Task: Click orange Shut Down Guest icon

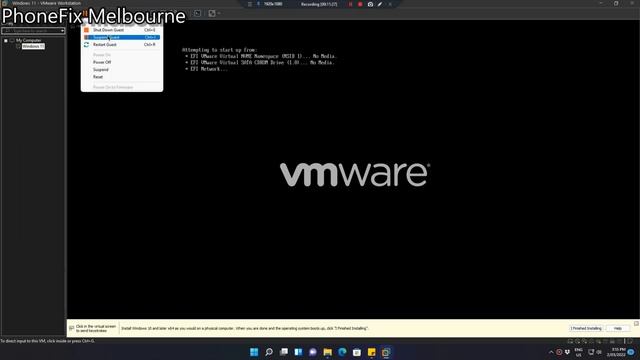Action: [x=87, y=30]
